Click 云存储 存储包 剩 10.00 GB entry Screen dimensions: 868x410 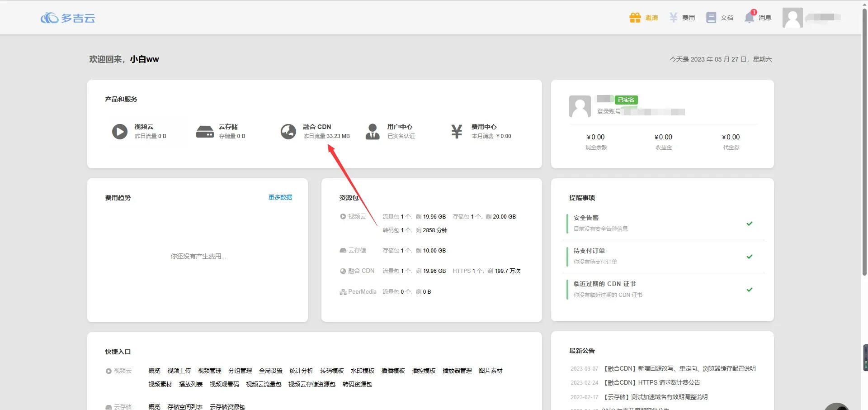tap(414, 251)
